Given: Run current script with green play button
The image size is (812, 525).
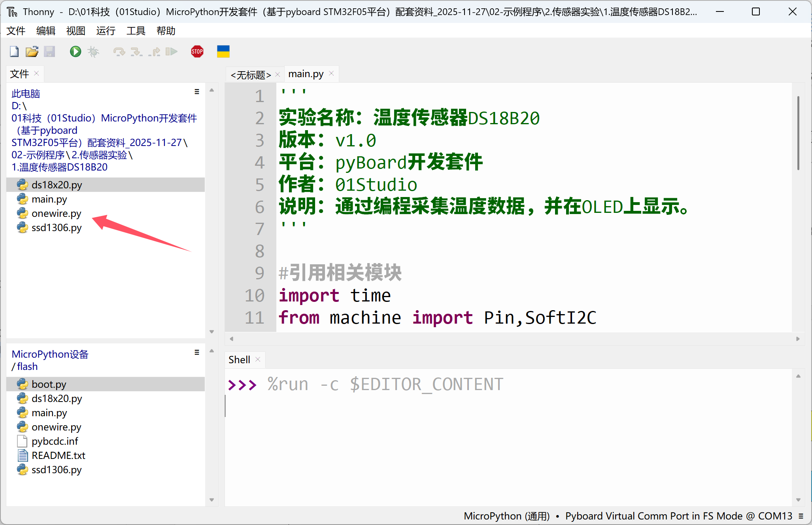Looking at the screenshot, I should pyautogui.click(x=75, y=51).
